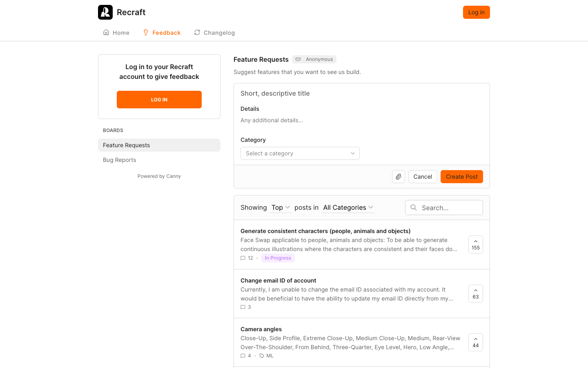
Task: Click the Log in button in header
Action: [x=477, y=12]
